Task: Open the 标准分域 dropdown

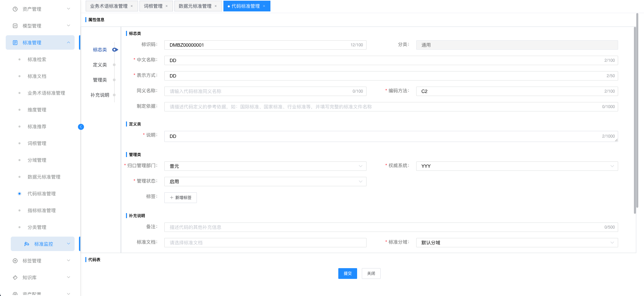Action: [517, 243]
